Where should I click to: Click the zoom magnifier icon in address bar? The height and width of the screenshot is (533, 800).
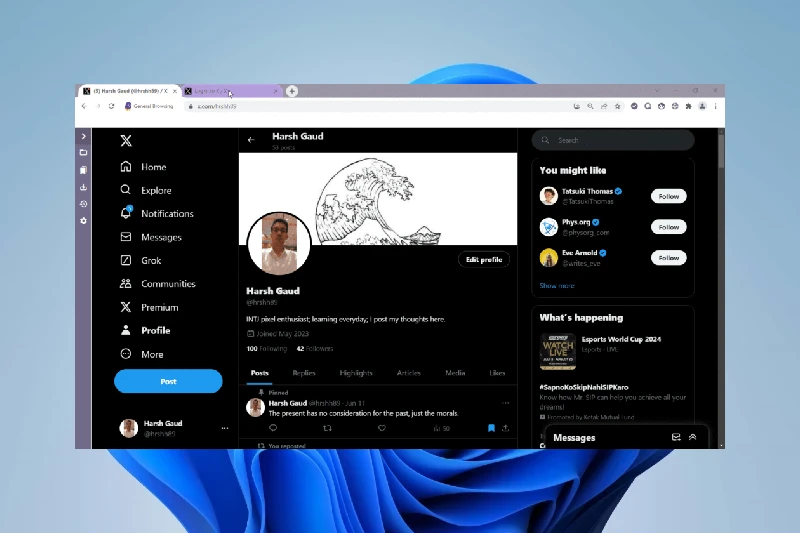click(590, 106)
